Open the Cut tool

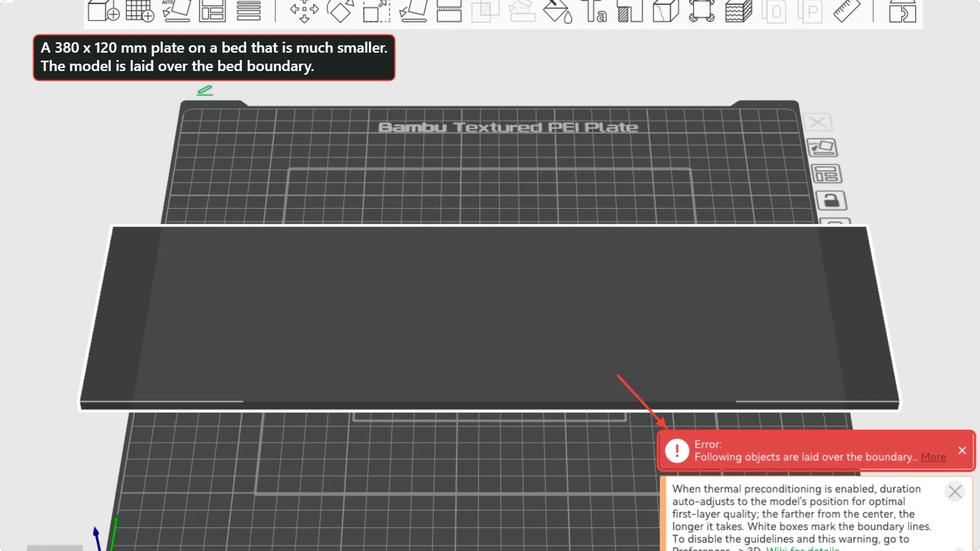click(x=449, y=10)
